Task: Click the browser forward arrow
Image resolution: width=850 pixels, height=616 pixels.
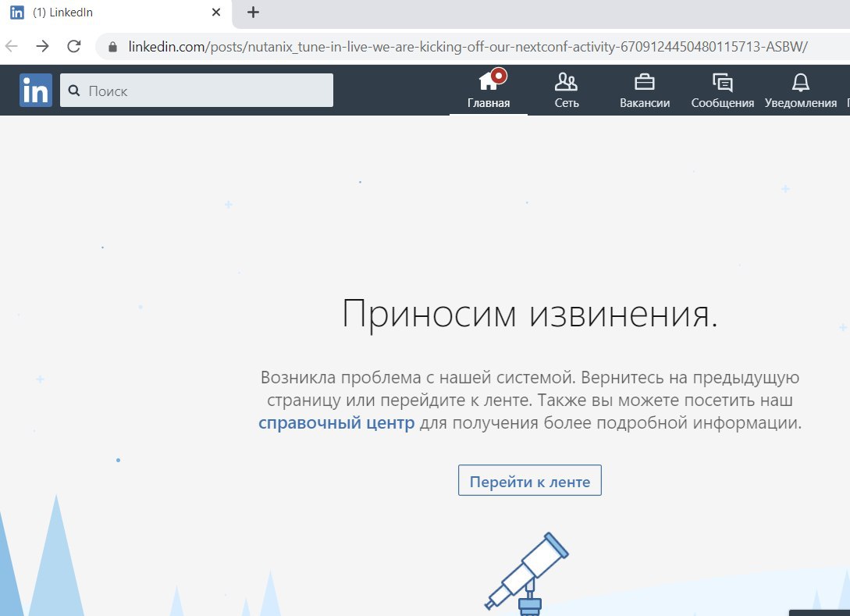Action: point(42,46)
